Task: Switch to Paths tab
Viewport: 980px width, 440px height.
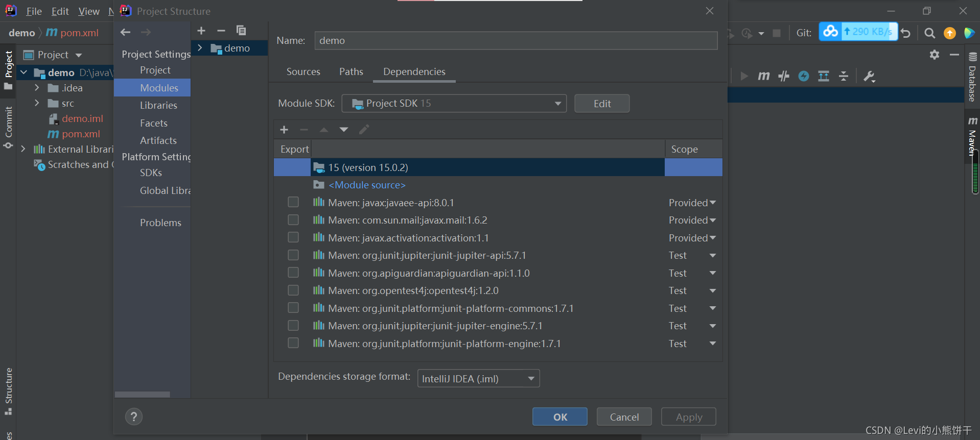Action: 351,71
